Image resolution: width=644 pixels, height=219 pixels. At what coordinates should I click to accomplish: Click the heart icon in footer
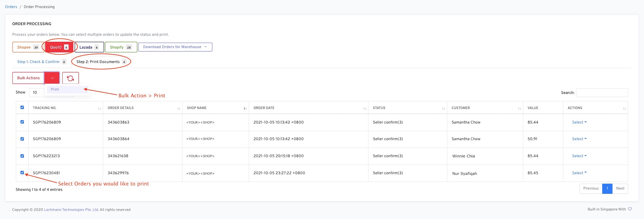[x=630, y=209]
